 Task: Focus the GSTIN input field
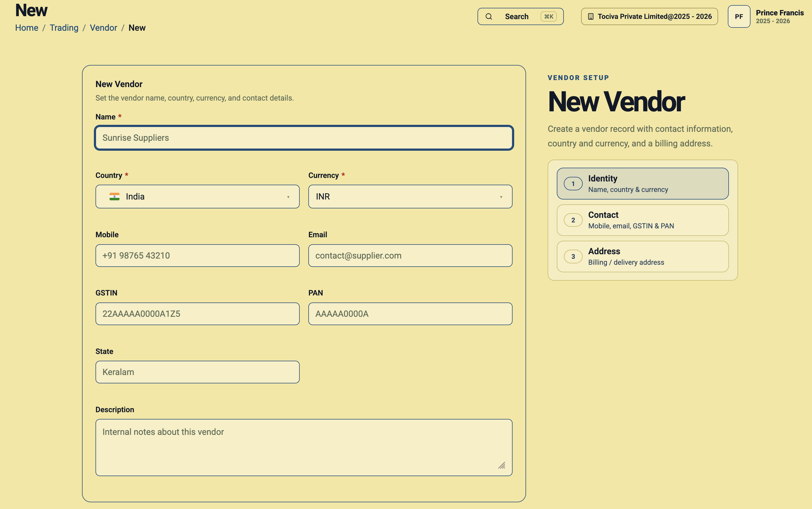[x=197, y=314]
